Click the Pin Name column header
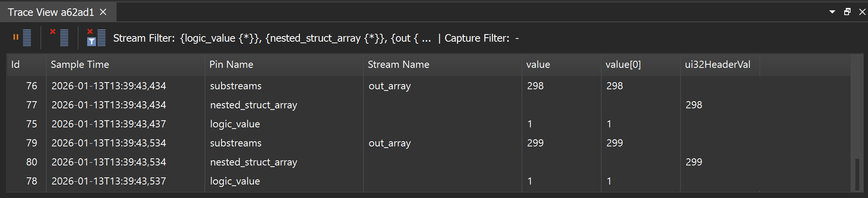The height and width of the screenshot is (198, 868). pos(284,65)
